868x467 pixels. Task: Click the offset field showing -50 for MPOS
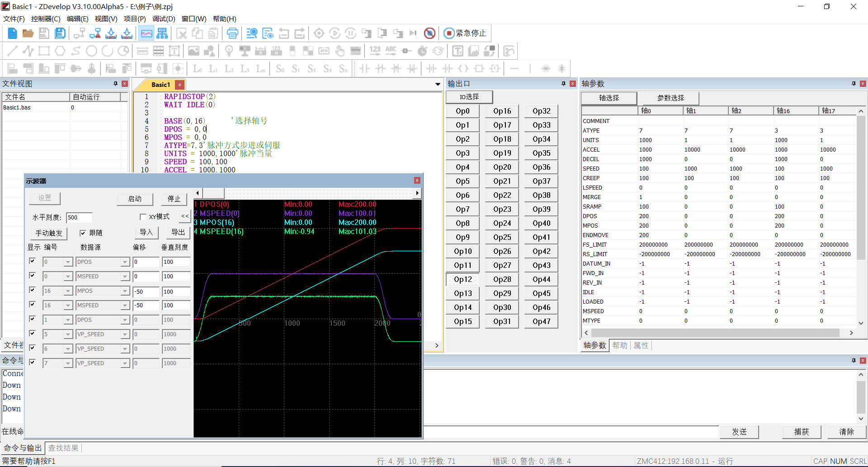coord(146,292)
